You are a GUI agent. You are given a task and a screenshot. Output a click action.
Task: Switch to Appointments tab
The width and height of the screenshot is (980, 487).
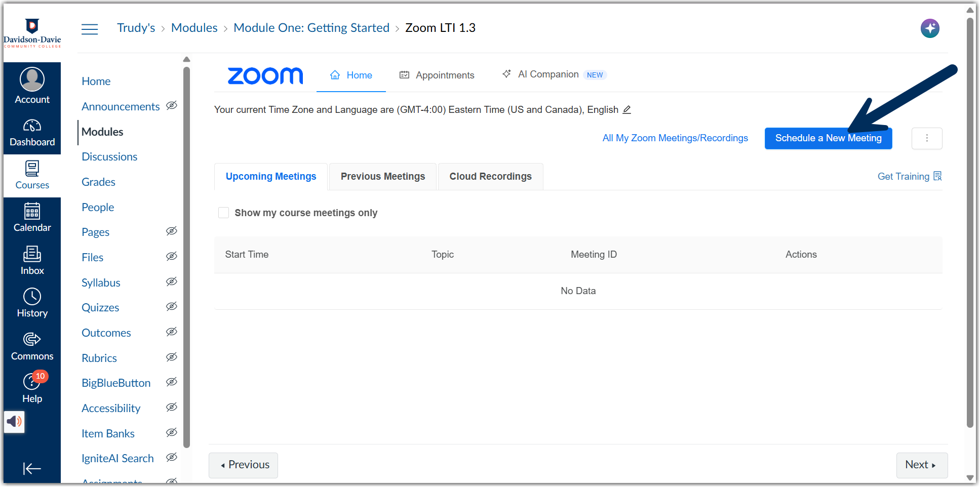click(437, 75)
